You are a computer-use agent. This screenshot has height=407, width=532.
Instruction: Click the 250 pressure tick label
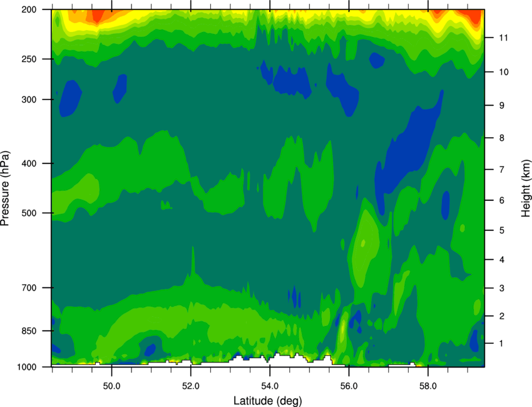29,59
